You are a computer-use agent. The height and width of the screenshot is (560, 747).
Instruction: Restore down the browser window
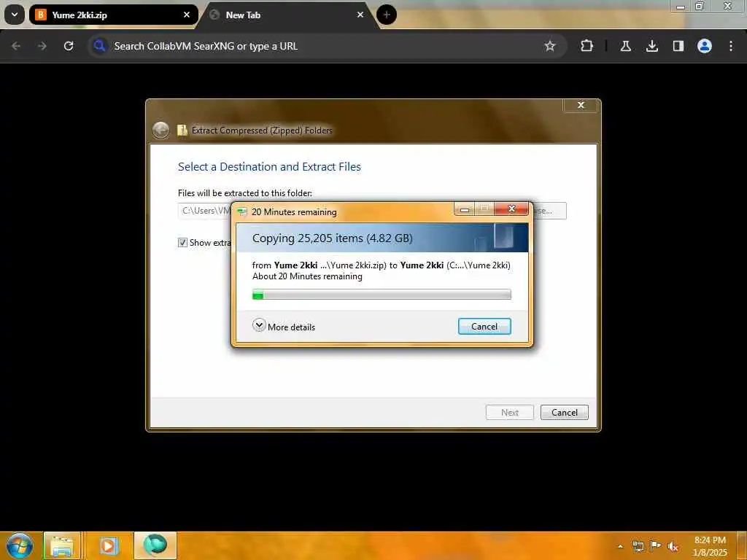(700, 6)
